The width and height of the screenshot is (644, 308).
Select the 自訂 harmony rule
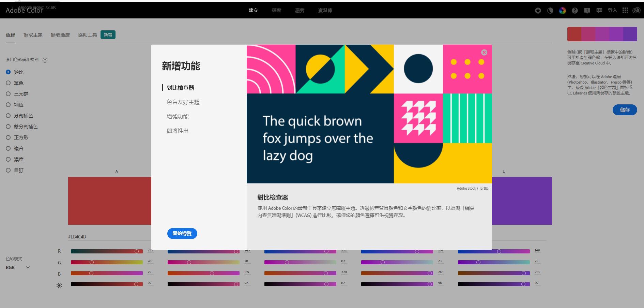coord(15,170)
